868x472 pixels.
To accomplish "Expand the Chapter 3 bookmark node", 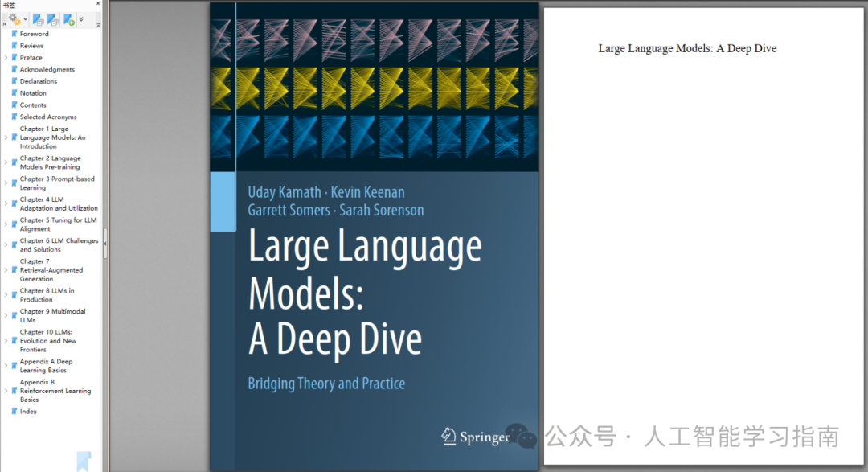I will pyautogui.click(x=6, y=183).
